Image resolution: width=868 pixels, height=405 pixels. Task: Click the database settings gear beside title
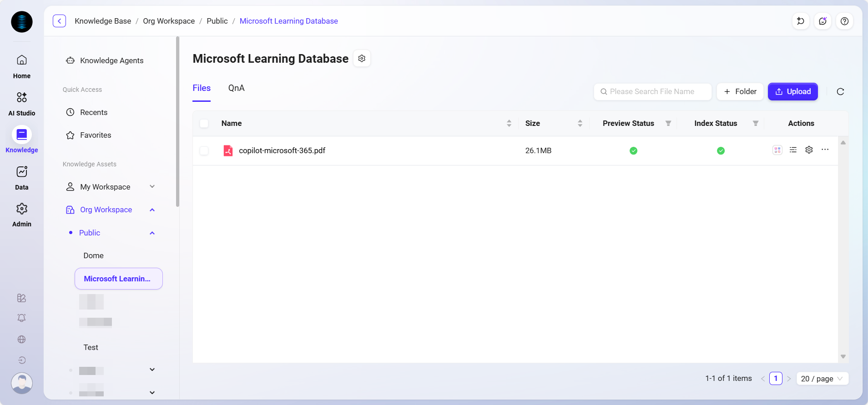click(362, 59)
